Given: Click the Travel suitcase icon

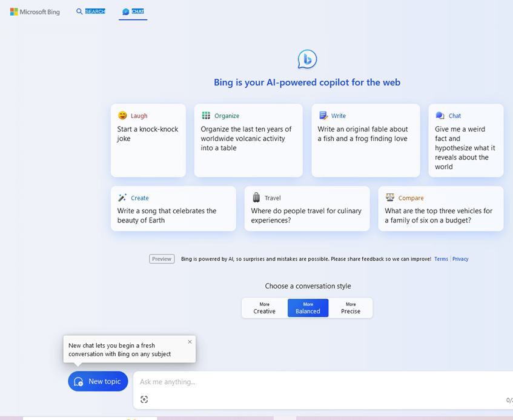Looking at the screenshot, I should tap(256, 198).
